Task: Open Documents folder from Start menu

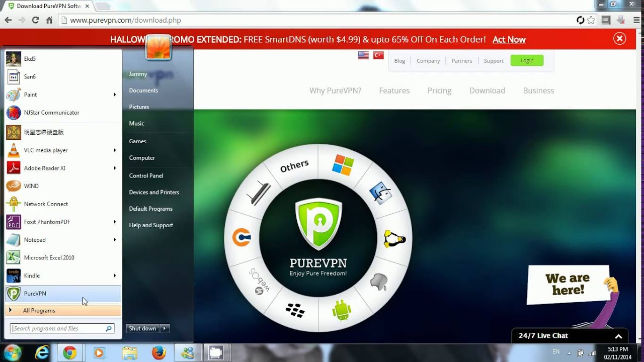Action: click(x=143, y=90)
